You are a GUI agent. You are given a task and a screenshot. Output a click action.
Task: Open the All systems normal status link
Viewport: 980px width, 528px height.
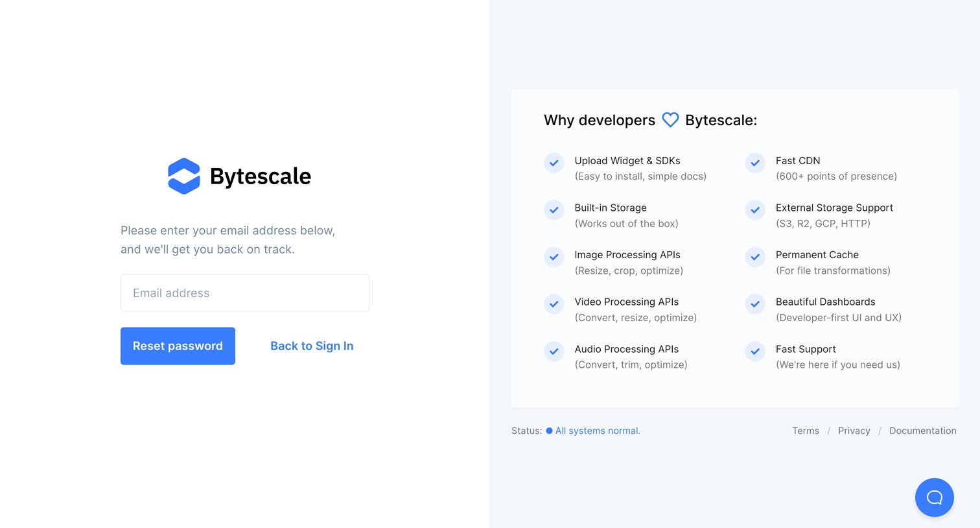point(598,431)
